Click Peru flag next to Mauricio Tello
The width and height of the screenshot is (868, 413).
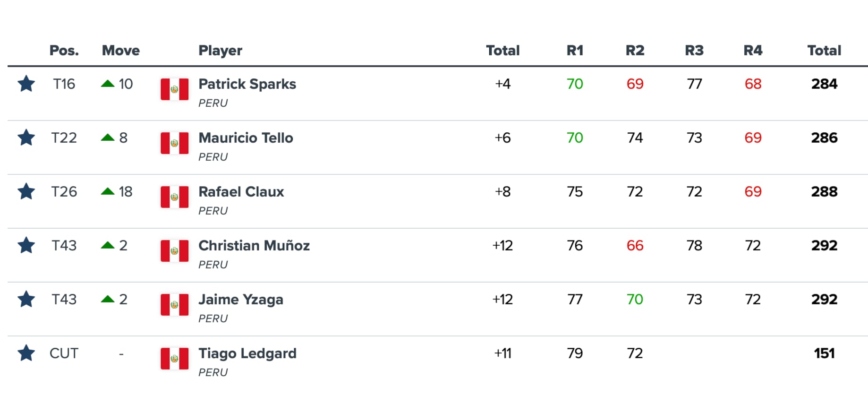pos(174,143)
